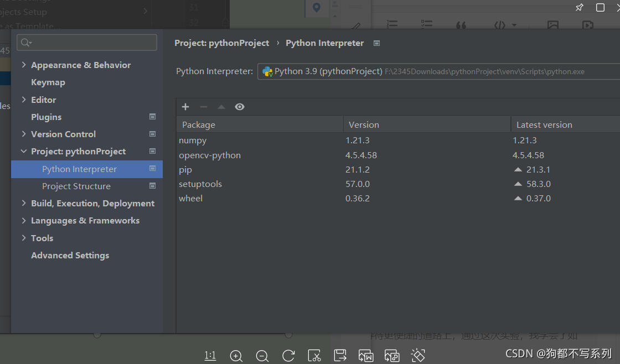This screenshot has width=620, height=364.
Task: Zoom out with the magnifier minus icon
Action: point(262,356)
